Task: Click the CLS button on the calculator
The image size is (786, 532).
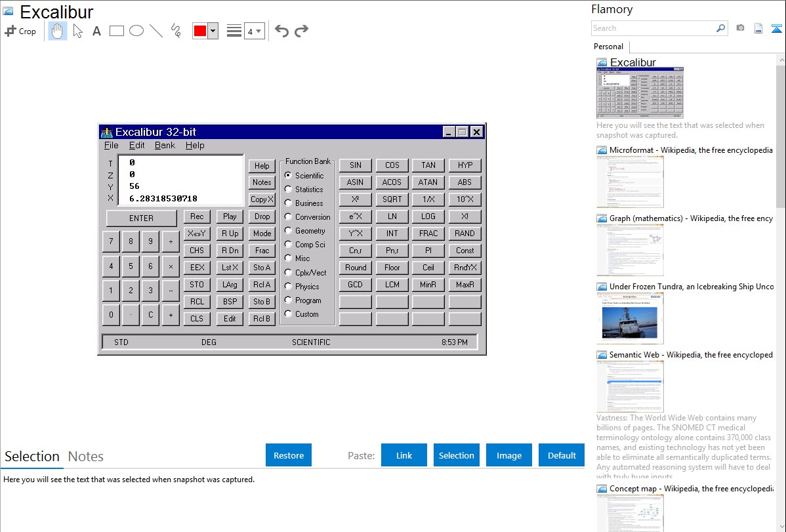Action: (x=197, y=318)
